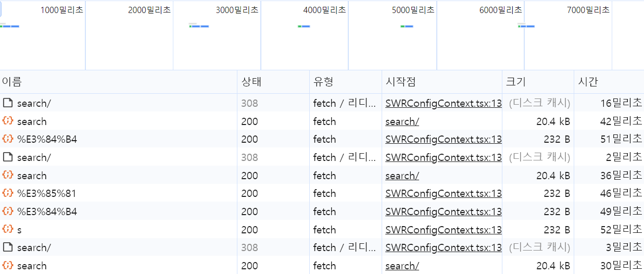Image resolution: width=644 pixels, height=274 pixels.
Task: Click 20.4 kB size in 42밀리초 row
Action: point(553,121)
